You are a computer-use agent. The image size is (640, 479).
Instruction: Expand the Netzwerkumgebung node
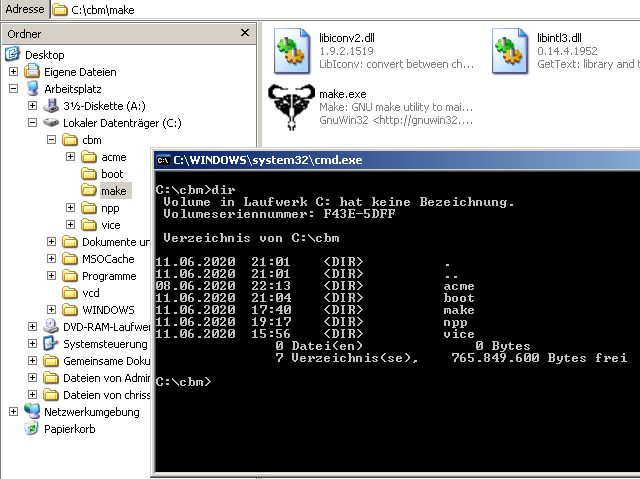[13, 412]
